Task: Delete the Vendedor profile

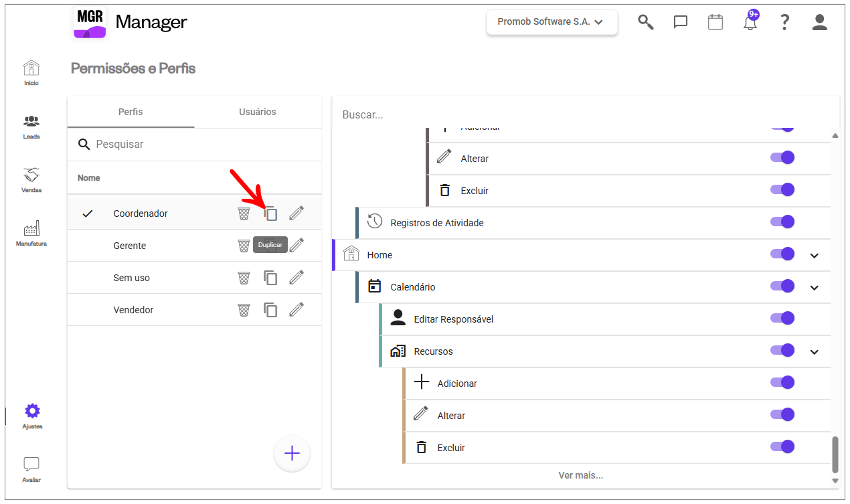Action: [244, 310]
